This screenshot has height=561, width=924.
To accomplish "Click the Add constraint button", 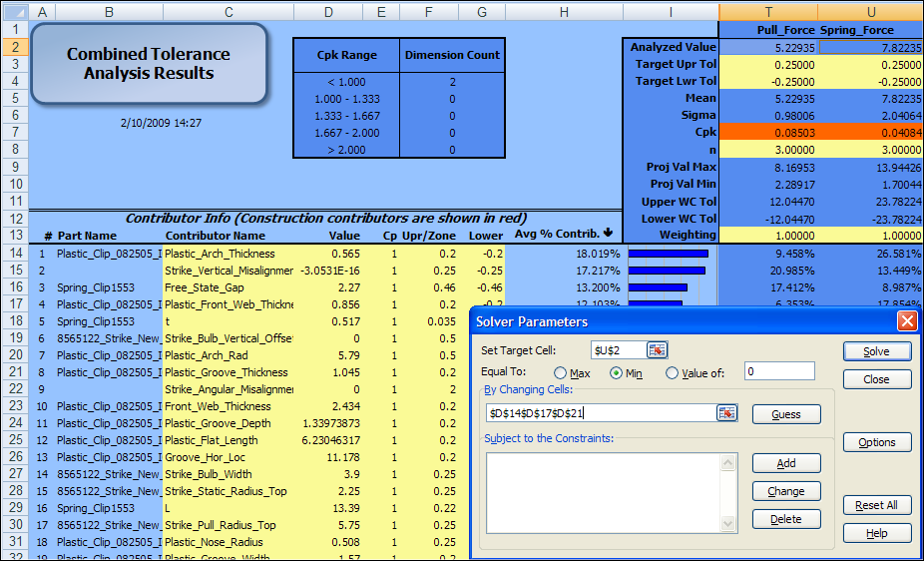I will (x=786, y=463).
